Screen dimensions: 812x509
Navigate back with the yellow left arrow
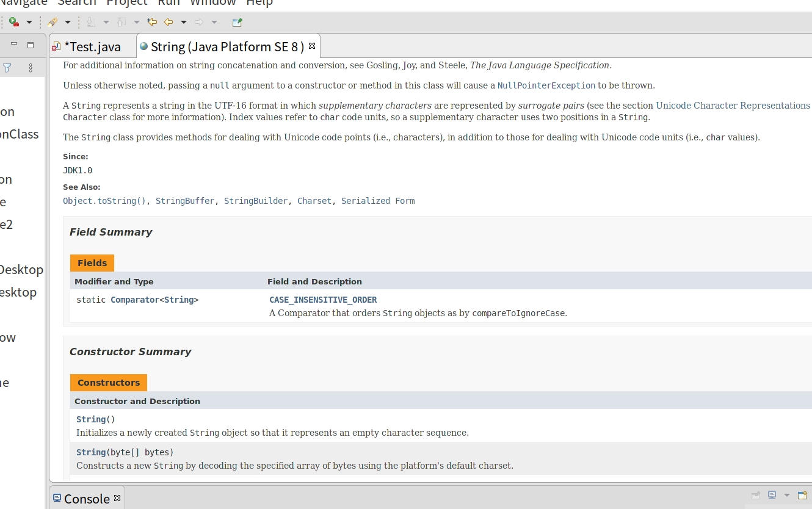tap(169, 23)
